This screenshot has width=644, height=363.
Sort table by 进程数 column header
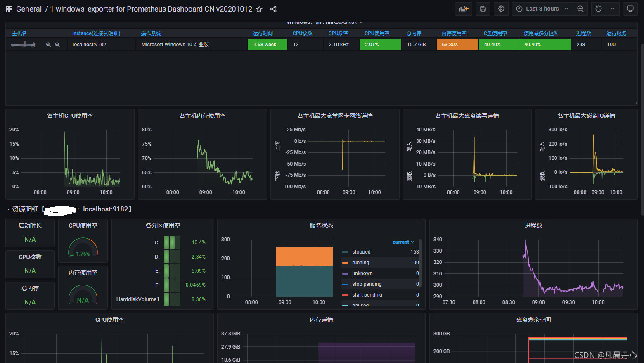[x=584, y=33]
